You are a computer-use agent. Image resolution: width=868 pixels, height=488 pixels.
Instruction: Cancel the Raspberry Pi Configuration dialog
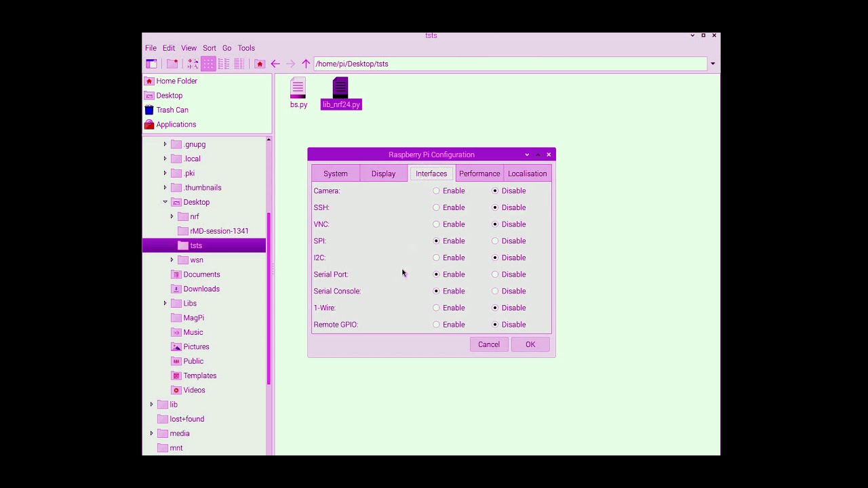click(x=489, y=344)
